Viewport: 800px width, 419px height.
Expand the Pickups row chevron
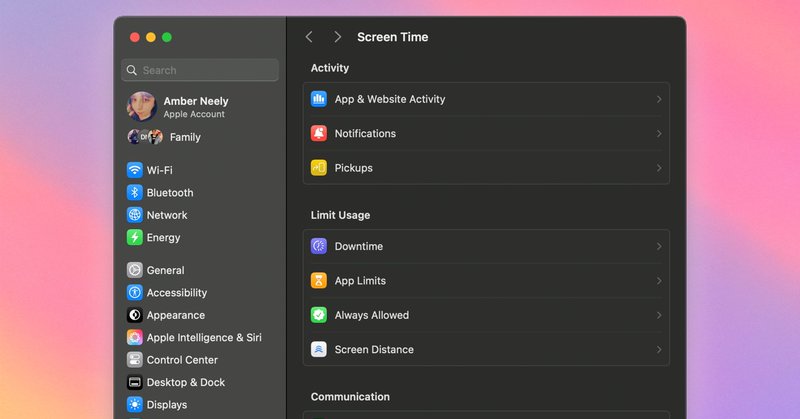click(x=659, y=168)
